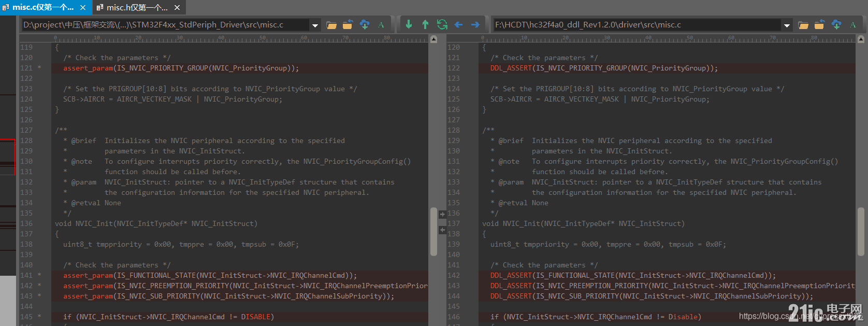Click right line with '!= Disable)'
The width and height of the screenshot is (868, 326).
596,317
